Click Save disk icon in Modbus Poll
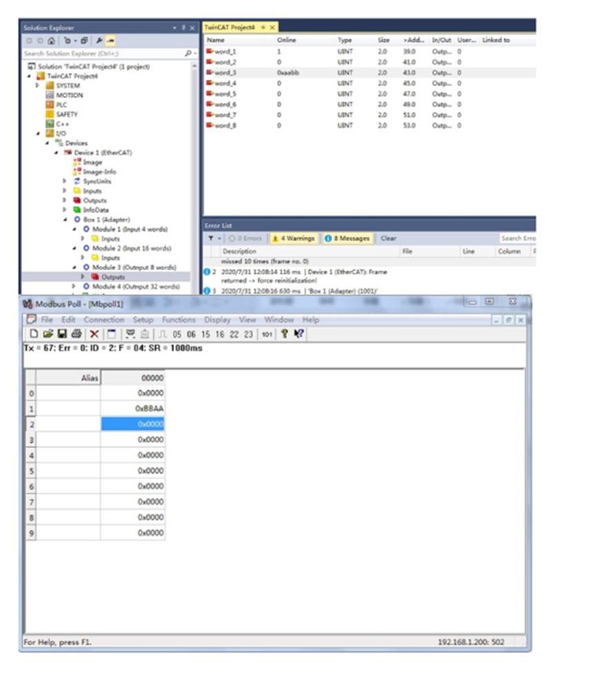 pyautogui.click(x=62, y=333)
